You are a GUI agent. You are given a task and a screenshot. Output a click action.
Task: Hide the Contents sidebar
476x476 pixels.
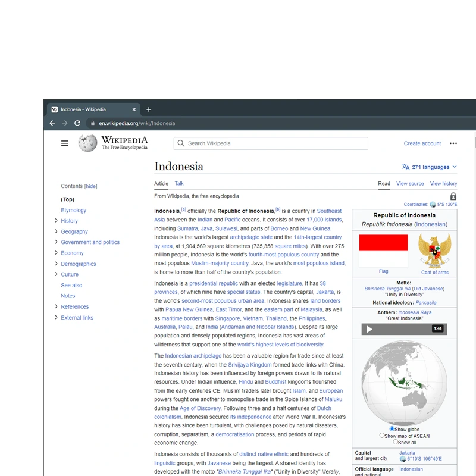tap(91, 186)
